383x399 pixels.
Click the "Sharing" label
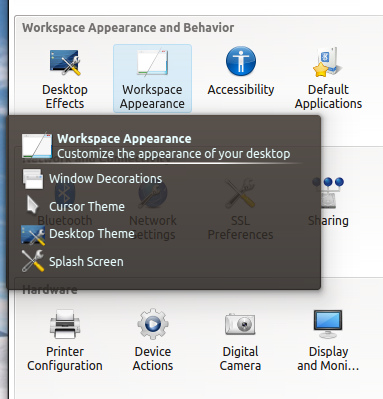coord(328,221)
